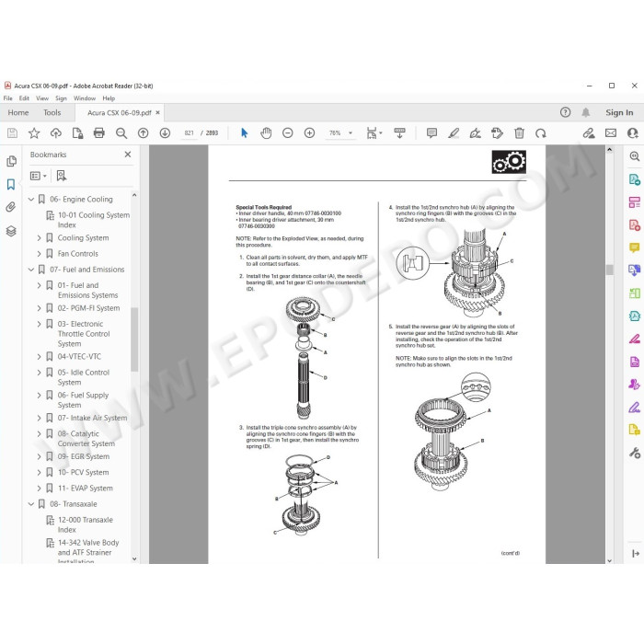Screen dimensions: 644x644
Task: Click the bookmarks panel scroll down arrow
Action: point(134,558)
